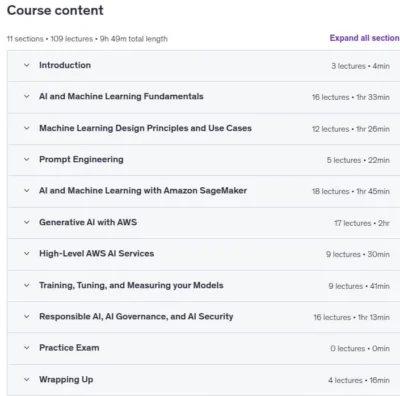This screenshot has width=400, height=396.
Task: Click the 17 lectures 2hr label
Action: pyautogui.click(x=362, y=223)
